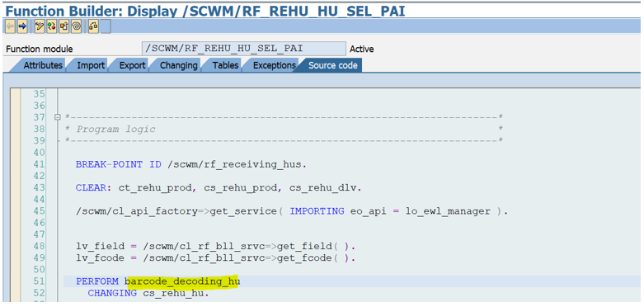Toggle Display/Change mode with pencil icon
The width and height of the screenshot is (644, 307).
(40, 26)
